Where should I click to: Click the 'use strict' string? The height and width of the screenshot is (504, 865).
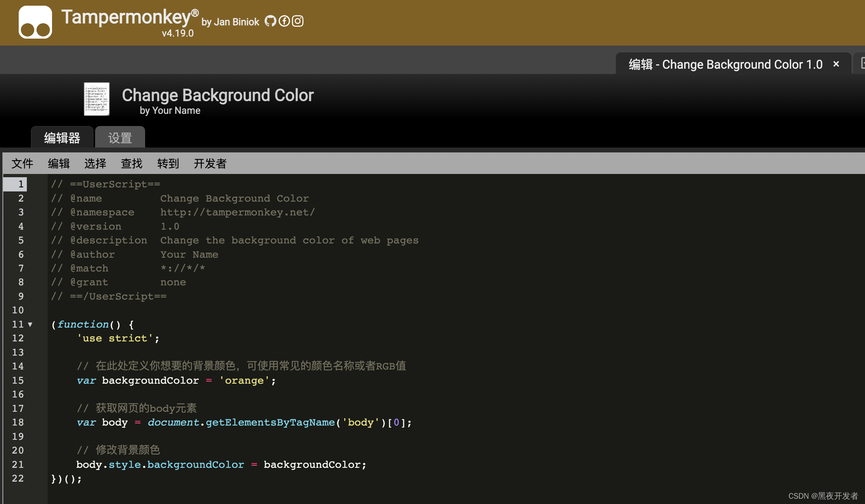115,338
